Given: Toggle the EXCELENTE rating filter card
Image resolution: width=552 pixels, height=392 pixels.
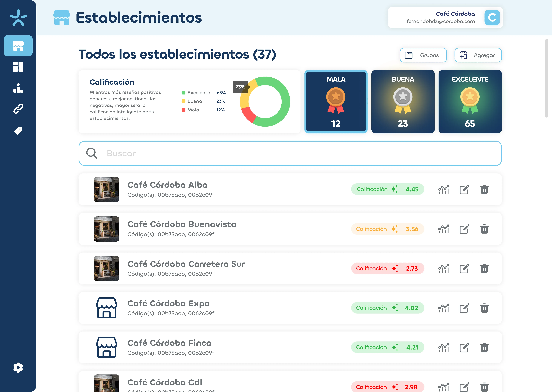Looking at the screenshot, I should [x=470, y=102].
